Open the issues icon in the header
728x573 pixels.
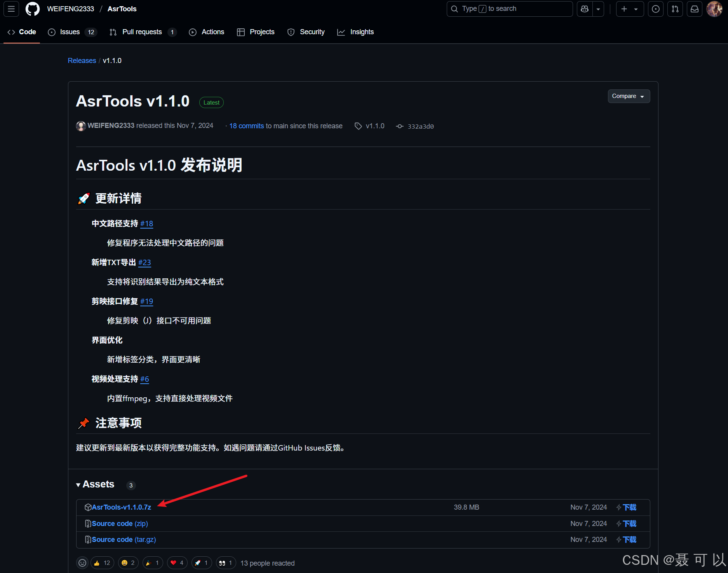[x=656, y=9]
